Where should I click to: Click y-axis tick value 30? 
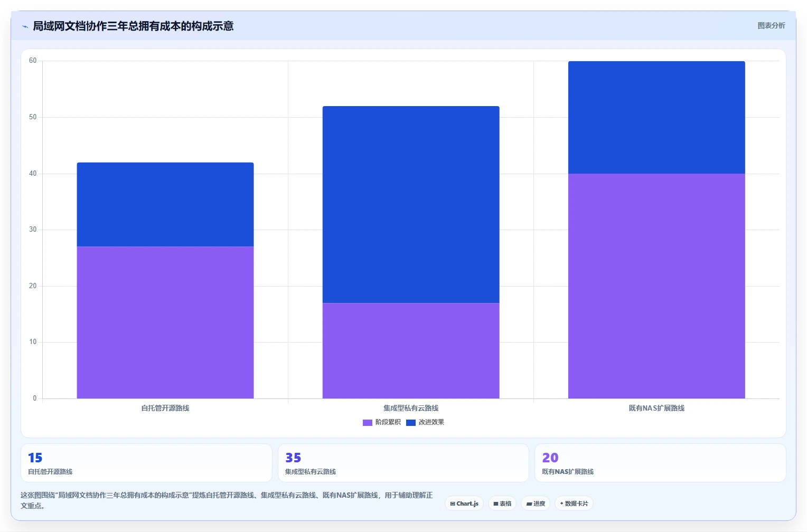[33, 230]
